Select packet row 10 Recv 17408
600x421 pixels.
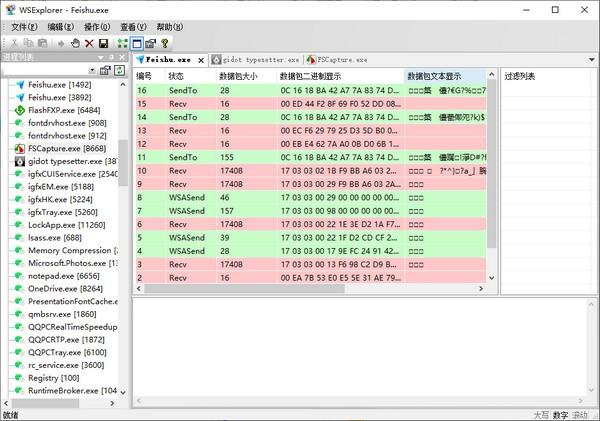pos(311,171)
